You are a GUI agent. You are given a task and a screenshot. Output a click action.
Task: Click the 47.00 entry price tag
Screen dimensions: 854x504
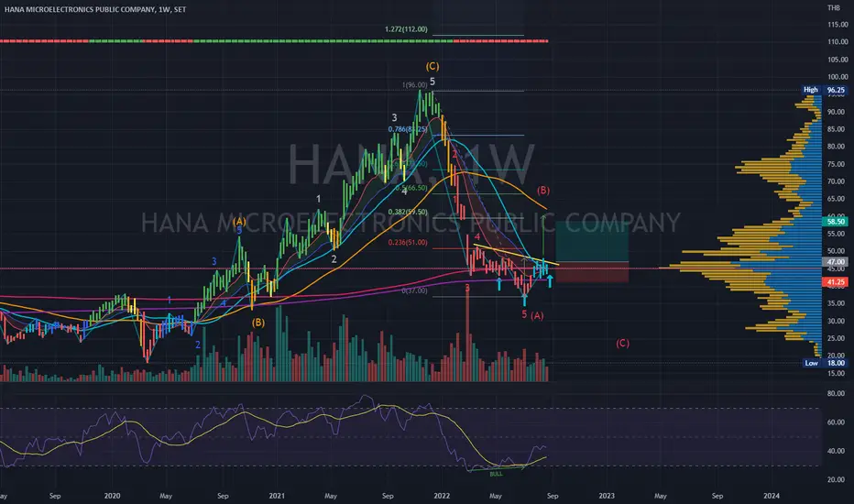[836, 262]
